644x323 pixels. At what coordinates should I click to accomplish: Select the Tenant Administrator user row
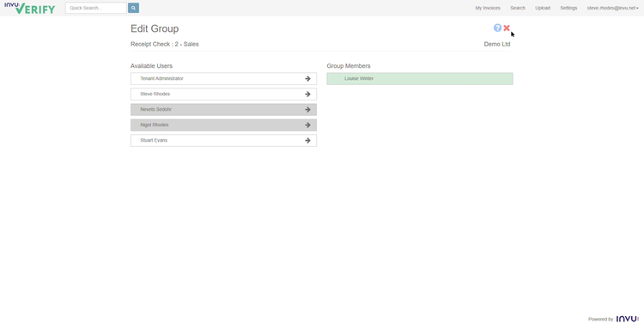pyautogui.click(x=223, y=78)
